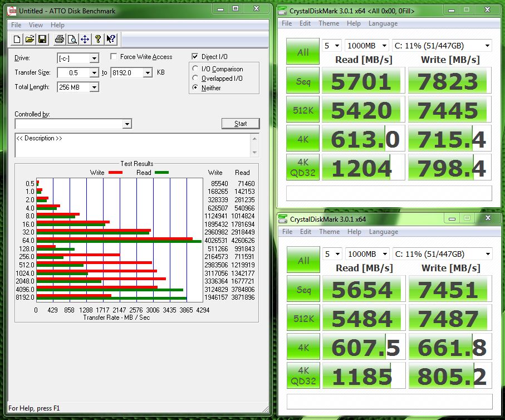Click the Start button in ATTO
This screenshot has height=420, width=505.
pyautogui.click(x=241, y=124)
